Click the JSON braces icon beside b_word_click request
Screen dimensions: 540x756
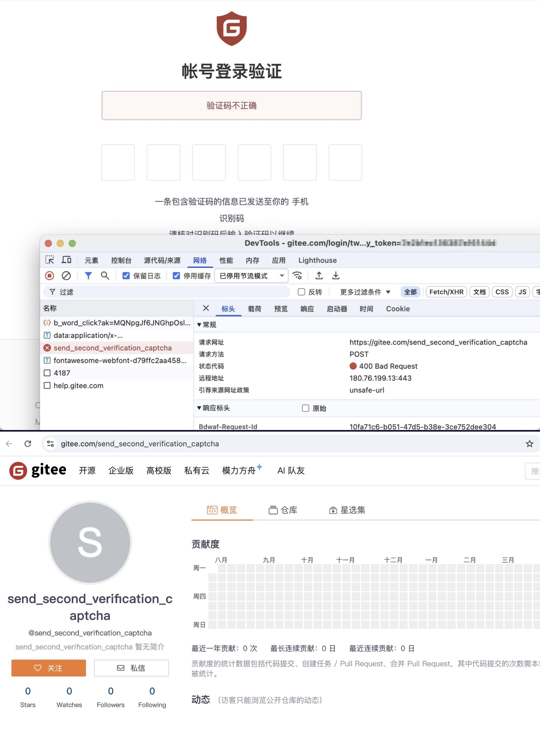[x=47, y=322]
